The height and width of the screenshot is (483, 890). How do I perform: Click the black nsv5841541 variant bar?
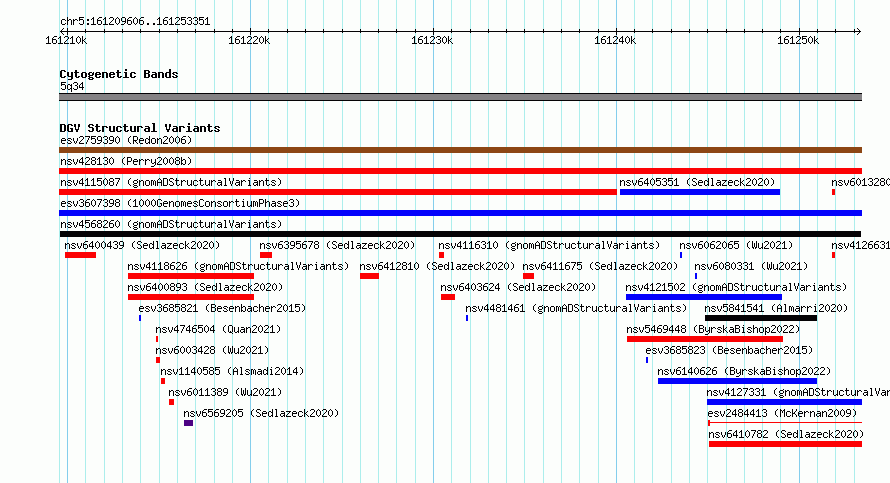(x=761, y=318)
